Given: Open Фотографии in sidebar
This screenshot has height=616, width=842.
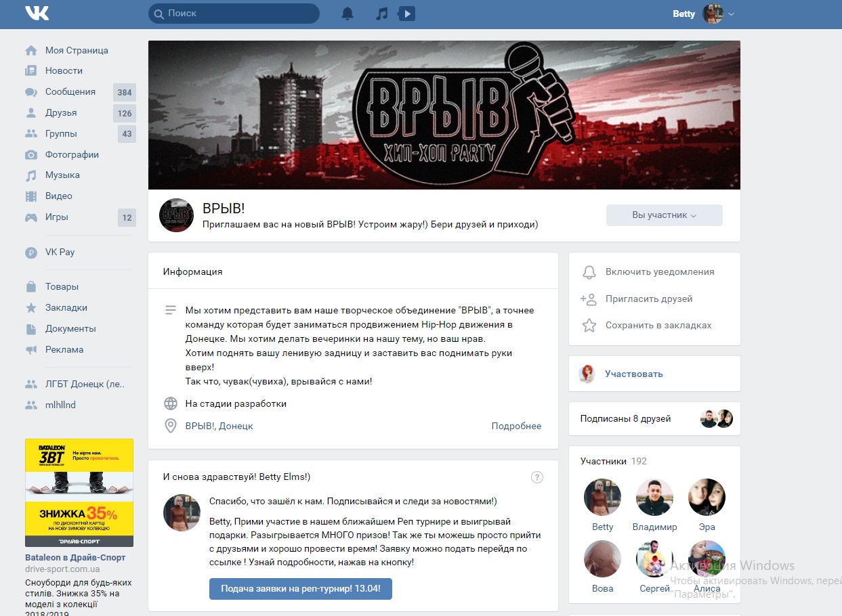Looking at the screenshot, I should pos(72,154).
